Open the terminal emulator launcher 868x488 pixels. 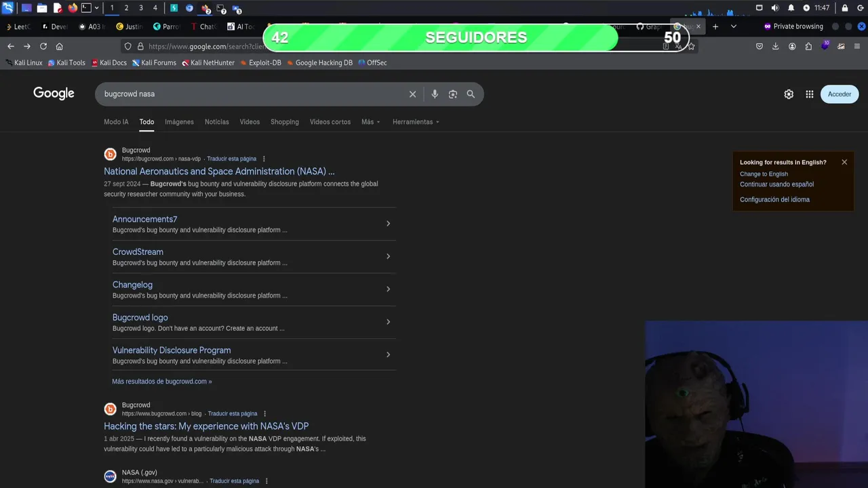pos(87,8)
